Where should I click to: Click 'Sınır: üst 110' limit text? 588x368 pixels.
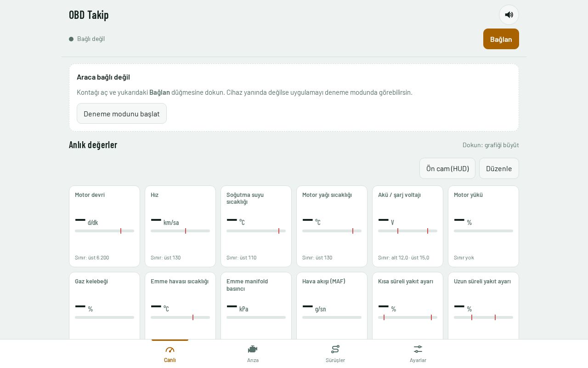(242, 258)
